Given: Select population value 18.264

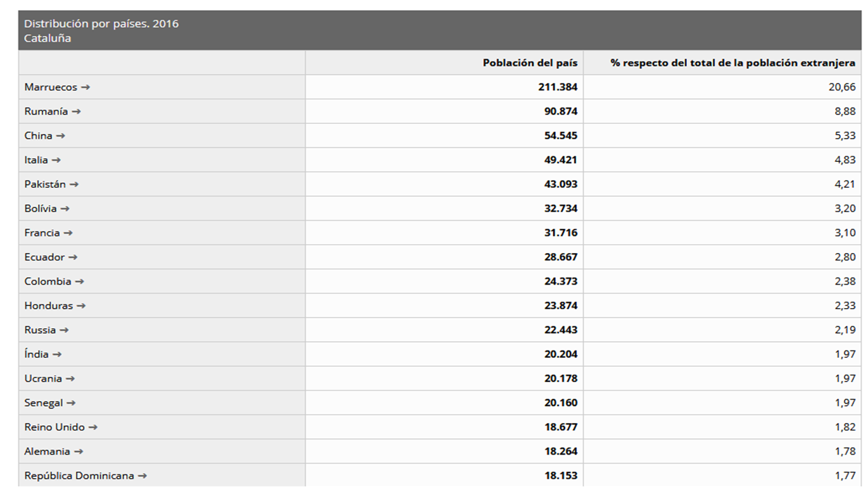Looking at the screenshot, I should (x=560, y=452).
